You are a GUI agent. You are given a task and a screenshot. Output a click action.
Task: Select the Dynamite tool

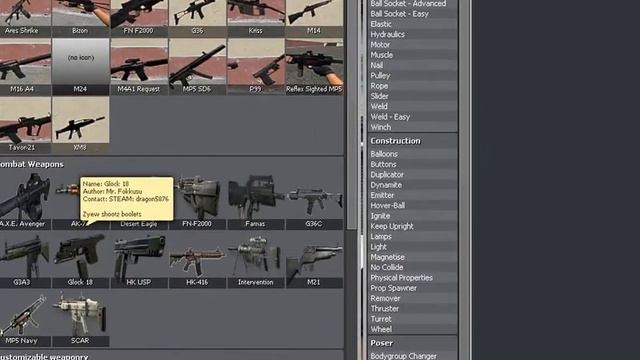click(x=412, y=185)
